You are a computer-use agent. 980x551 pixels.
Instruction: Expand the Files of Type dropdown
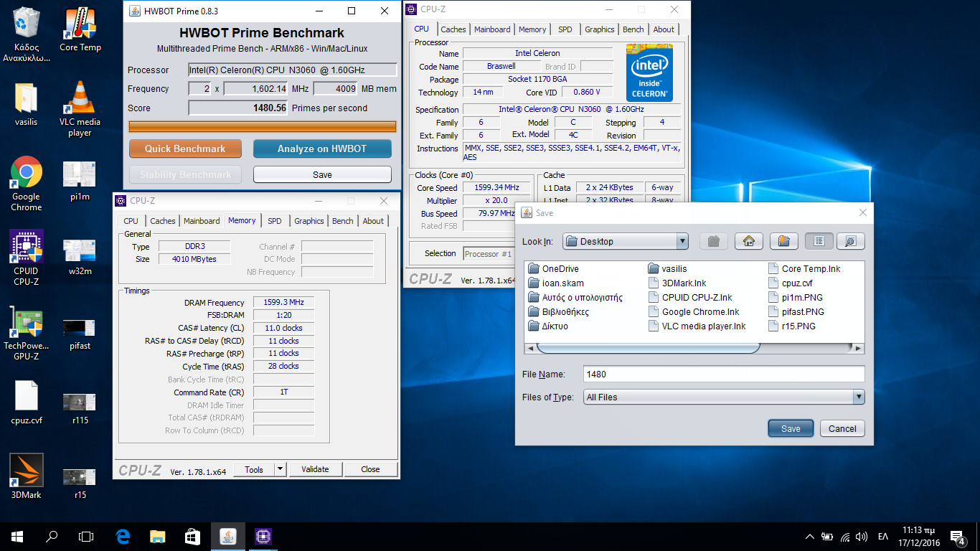(x=859, y=397)
